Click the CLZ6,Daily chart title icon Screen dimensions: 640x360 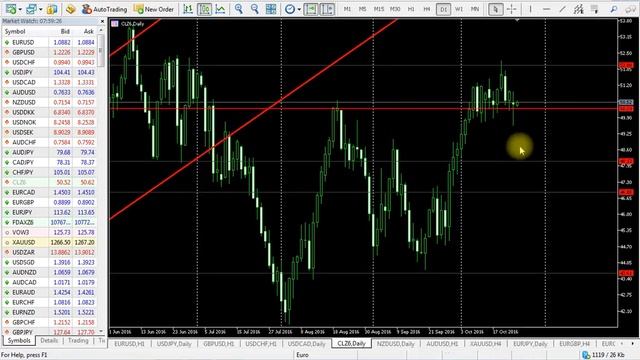click(x=115, y=24)
